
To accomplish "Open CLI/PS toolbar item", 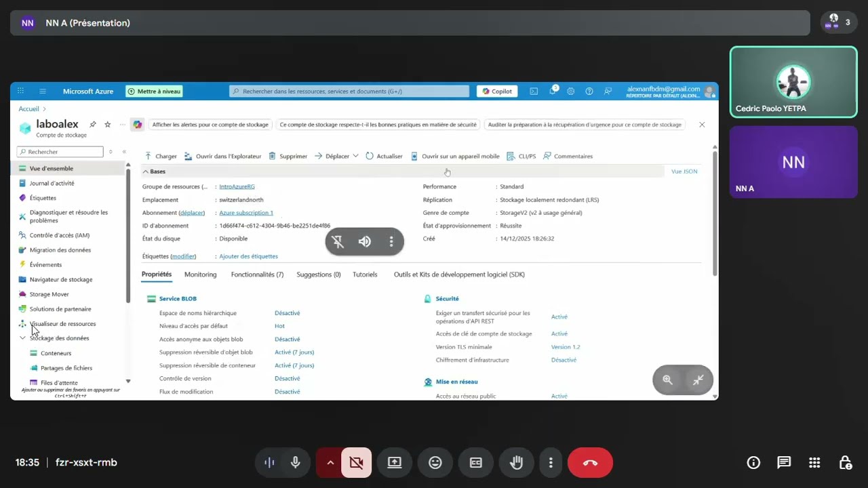I will [521, 156].
